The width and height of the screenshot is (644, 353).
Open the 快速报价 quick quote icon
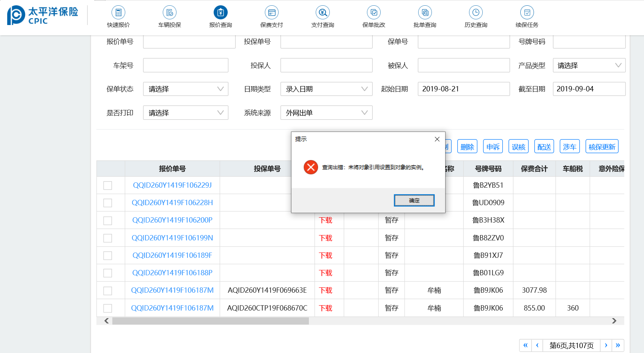[x=118, y=13]
